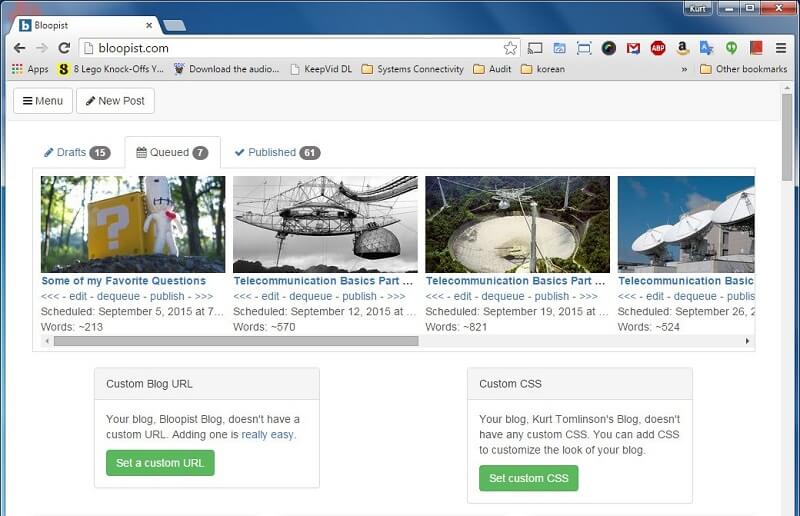Open the Other bookmarks folder

(x=743, y=69)
